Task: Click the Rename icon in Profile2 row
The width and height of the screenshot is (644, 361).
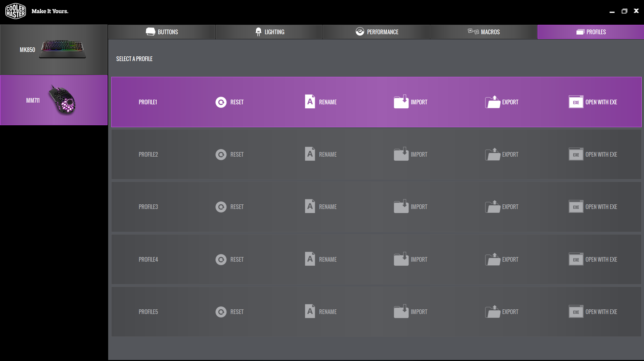Action: click(310, 154)
